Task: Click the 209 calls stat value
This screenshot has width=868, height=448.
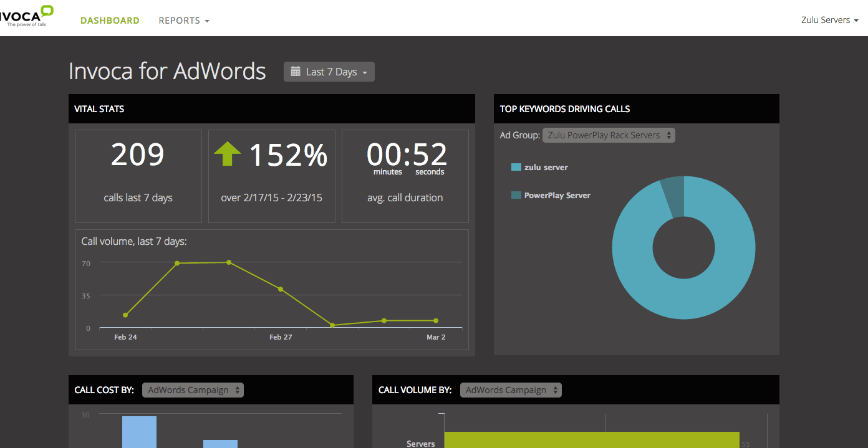Action: pos(138,155)
